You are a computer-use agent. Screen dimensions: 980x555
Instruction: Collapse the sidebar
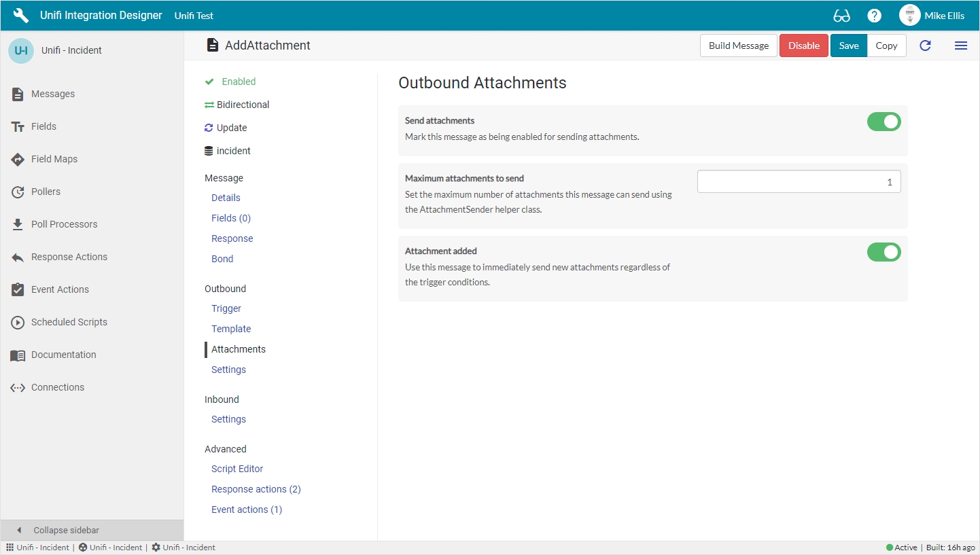coord(66,530)
